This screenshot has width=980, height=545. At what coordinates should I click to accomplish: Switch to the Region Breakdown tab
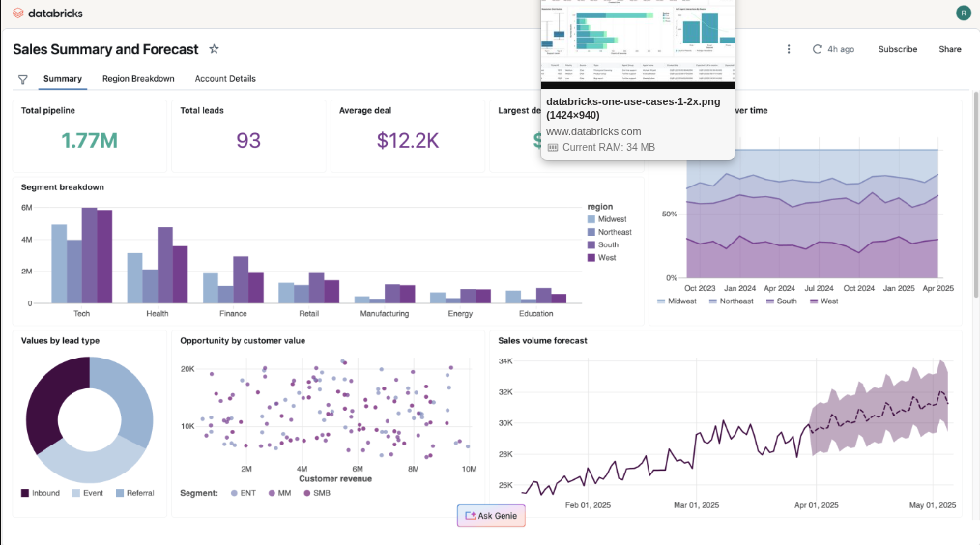pyautogui.click(x=138, y=78)
